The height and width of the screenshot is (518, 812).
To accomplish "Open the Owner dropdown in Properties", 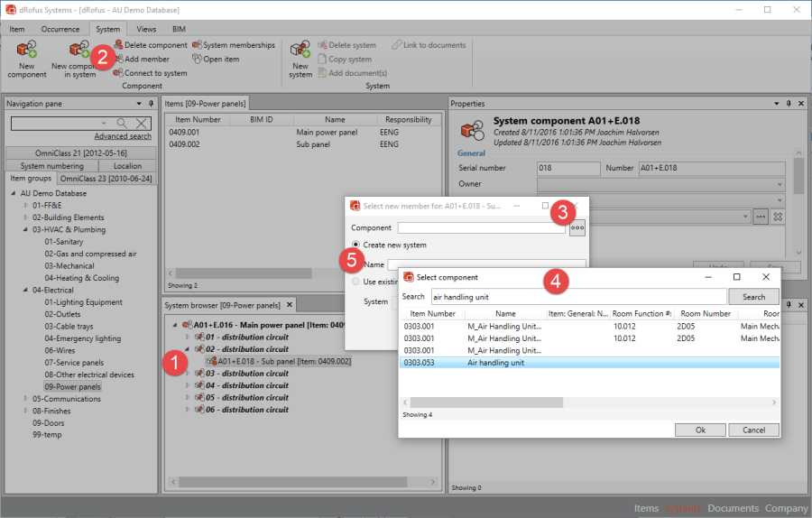I will (779, 183).
